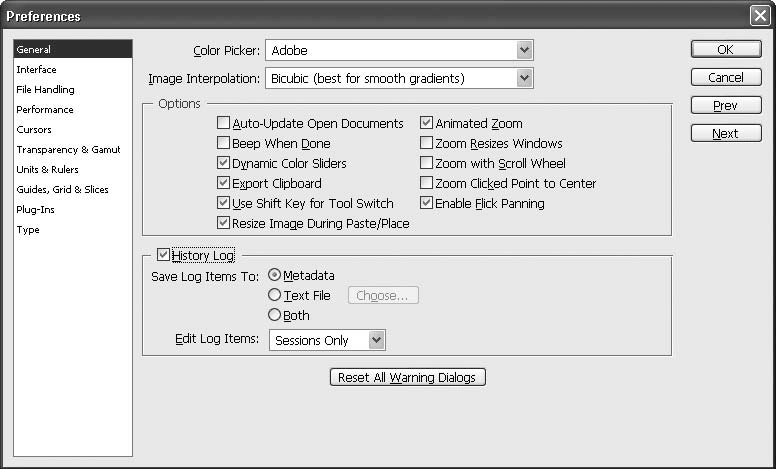Viewport: 776px width, 469px height.
Task: Click the OK button
Action: point(725,50)
